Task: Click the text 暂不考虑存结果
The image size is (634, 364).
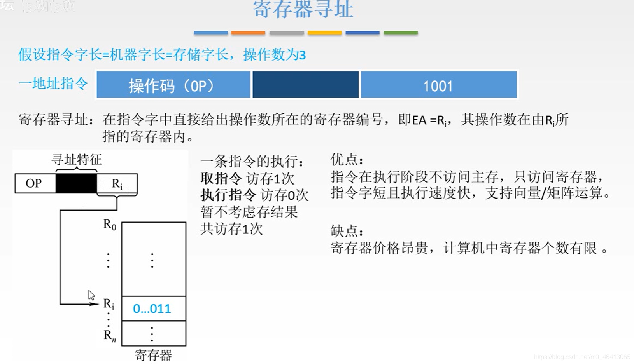Action: [249, 212]
